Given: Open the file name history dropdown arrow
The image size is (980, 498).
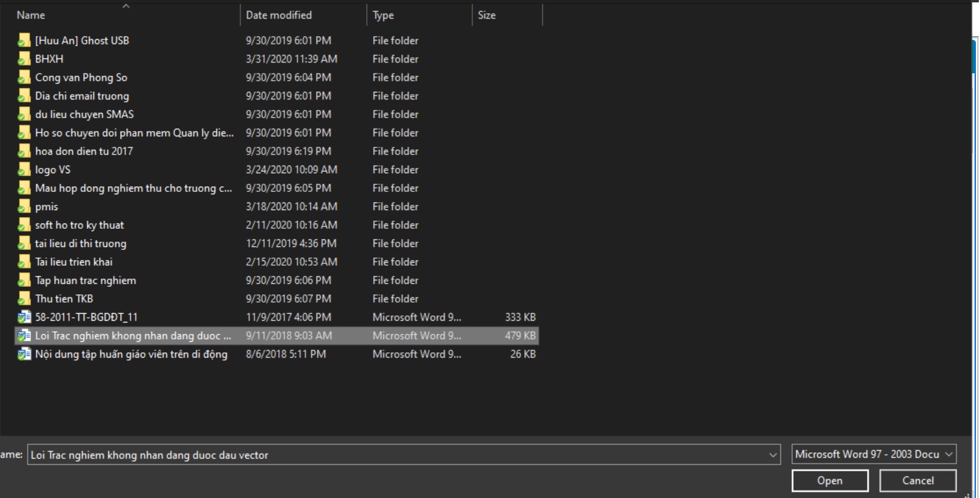Looking at the screenshot, I should click(x=773, y=455).
